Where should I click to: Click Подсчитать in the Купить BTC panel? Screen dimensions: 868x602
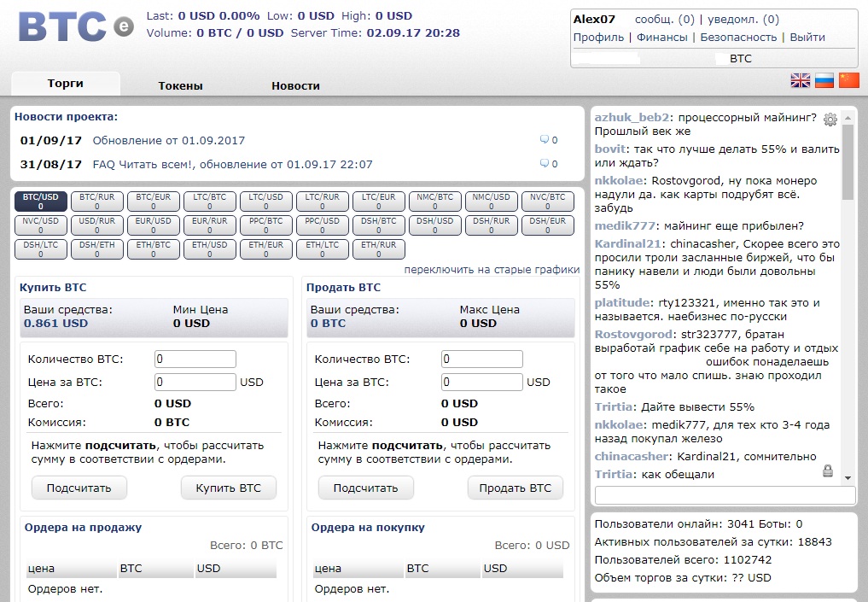coord(79,488)
